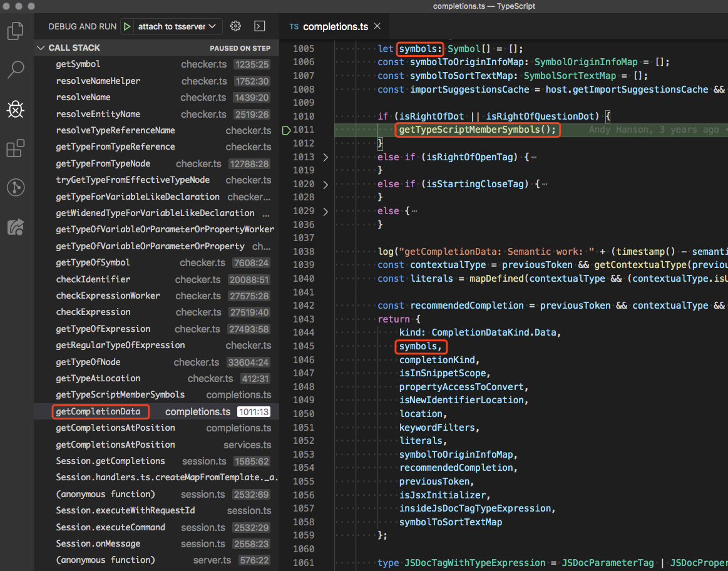The height and width of the screenshot is (571, 728).
Task: Select getCompletionData stack frame
Action: 98,411
